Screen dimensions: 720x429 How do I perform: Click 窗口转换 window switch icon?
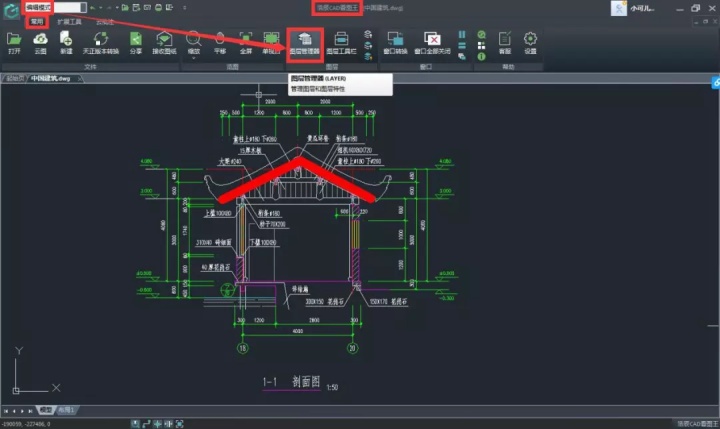(395, 44)
